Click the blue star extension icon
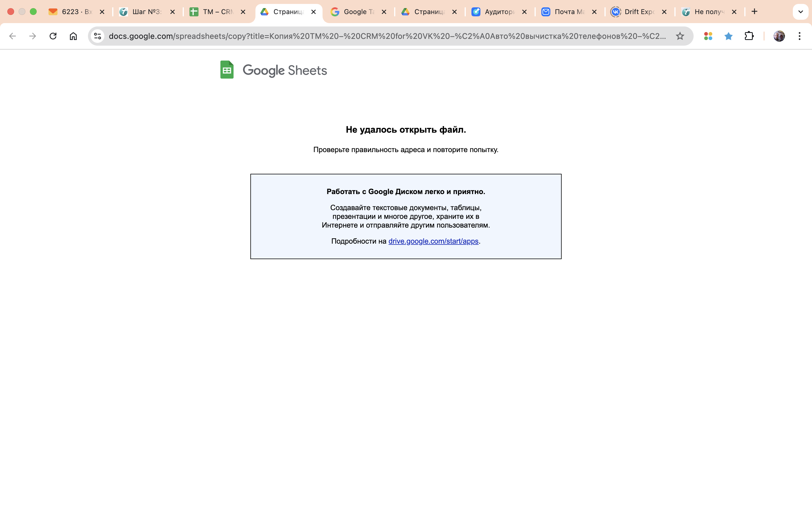The width and height of the screenshot is (812, 507). pos(729,36)
